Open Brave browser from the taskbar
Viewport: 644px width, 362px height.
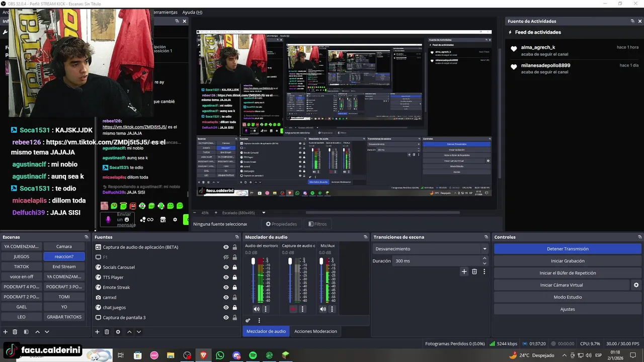pos(203,355)
